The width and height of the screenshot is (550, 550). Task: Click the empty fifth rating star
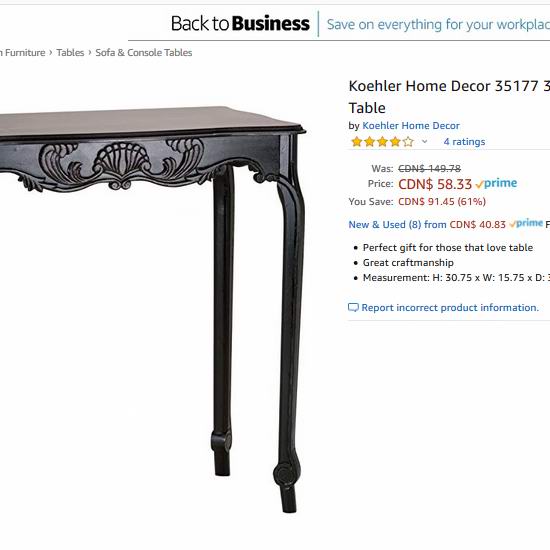[408, 142]
